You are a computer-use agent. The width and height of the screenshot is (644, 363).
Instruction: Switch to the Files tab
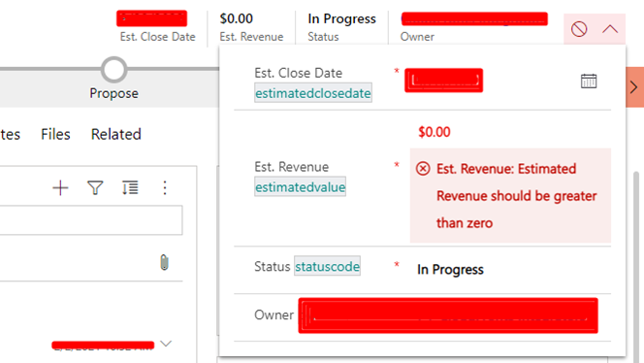pos(55,135)
